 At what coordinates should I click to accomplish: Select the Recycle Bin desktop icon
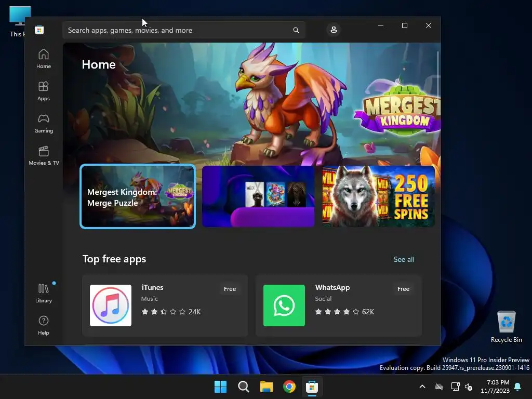506,327
